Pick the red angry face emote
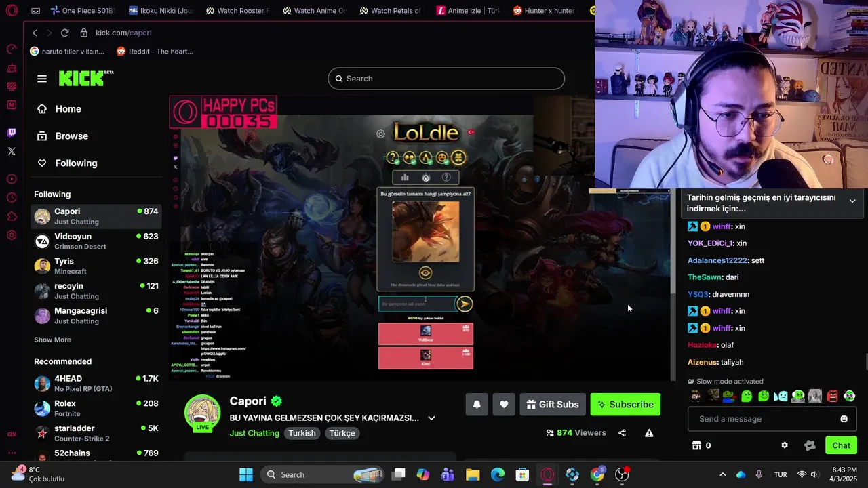This screenshot has width=868, height=488. point(832,396)
